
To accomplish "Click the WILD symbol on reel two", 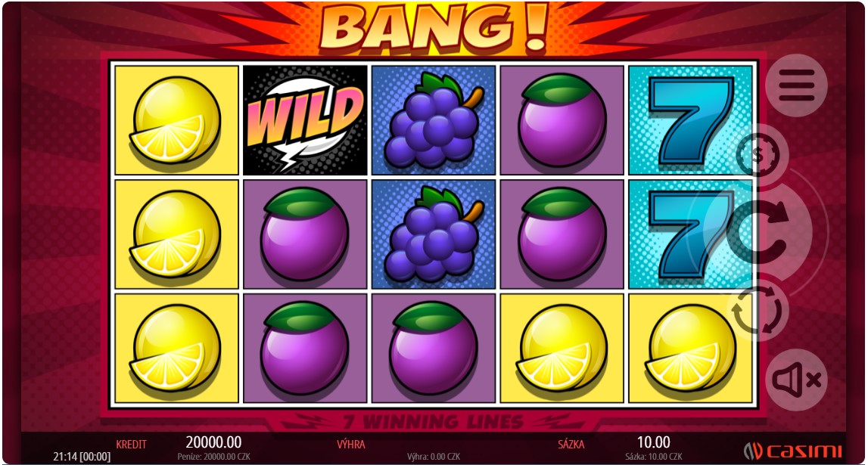I will tap(305, 120).
